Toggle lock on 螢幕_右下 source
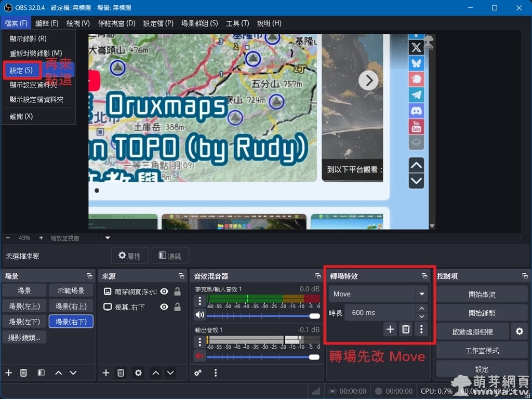Image resolution: width=532 pixels, height=399 pixels. pos(177,307)
